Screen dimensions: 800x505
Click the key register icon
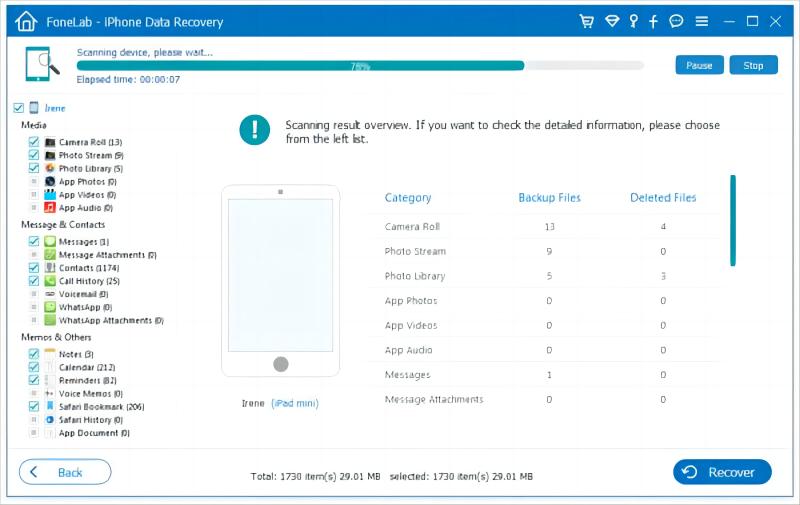pyautogui.click(x=632, y=21)
